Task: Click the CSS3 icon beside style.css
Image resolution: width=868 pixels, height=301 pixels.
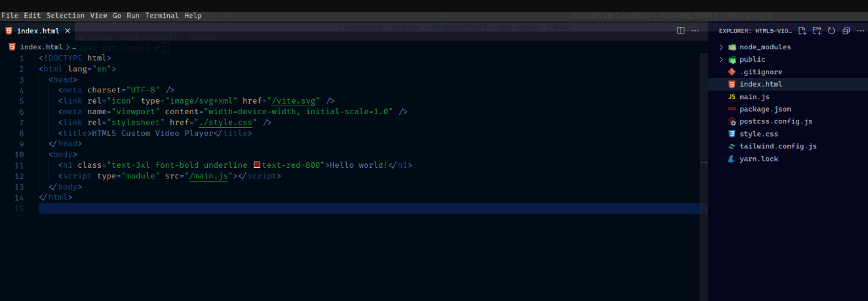Action: (732, 134)
